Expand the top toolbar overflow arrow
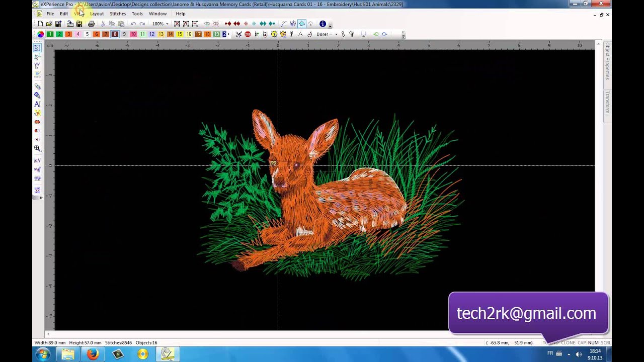 click(330, 26)
